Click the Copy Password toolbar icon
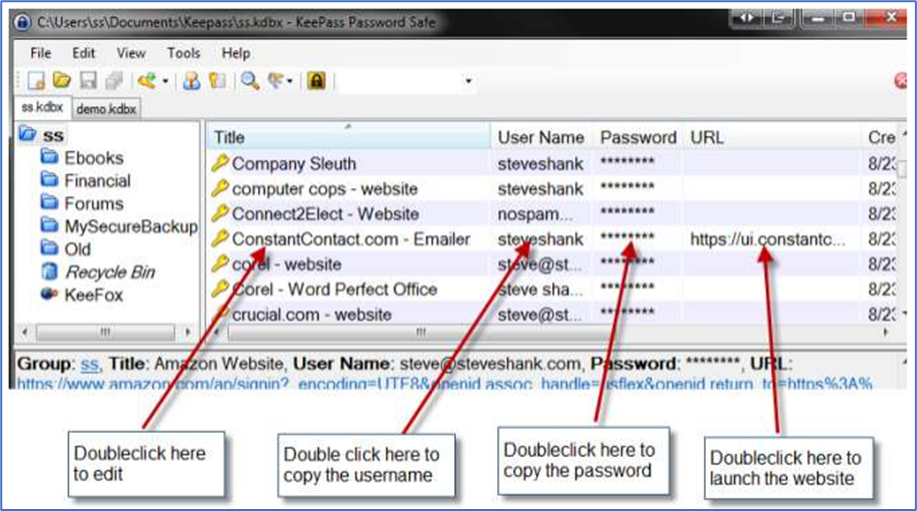The width and height of the screenshot is (917, 511). point(218,80)
